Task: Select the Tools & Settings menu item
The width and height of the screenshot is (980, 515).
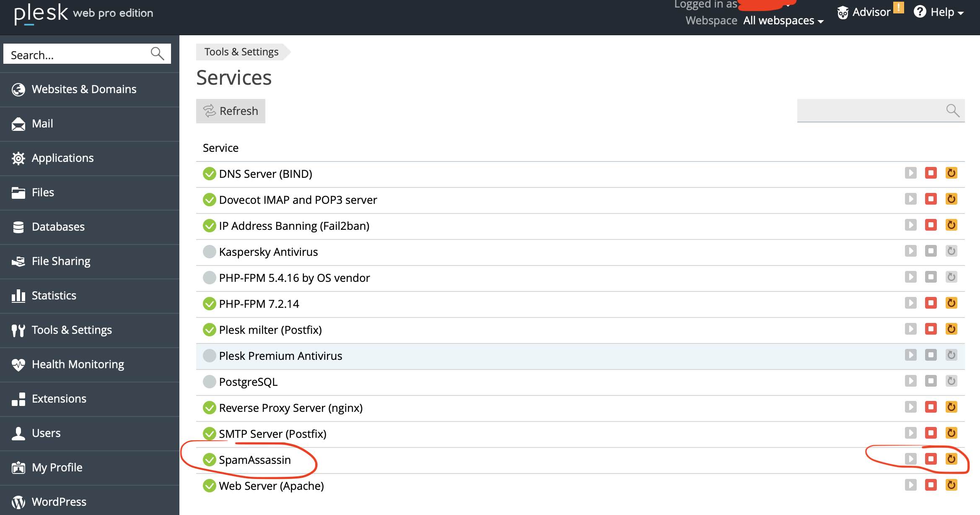Action: click(x=72, y=330)
